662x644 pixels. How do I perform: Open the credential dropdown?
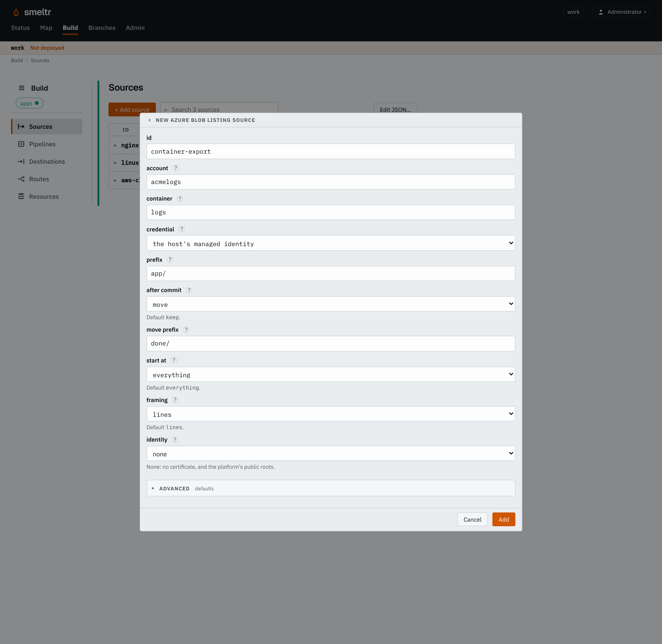point(331,243)
